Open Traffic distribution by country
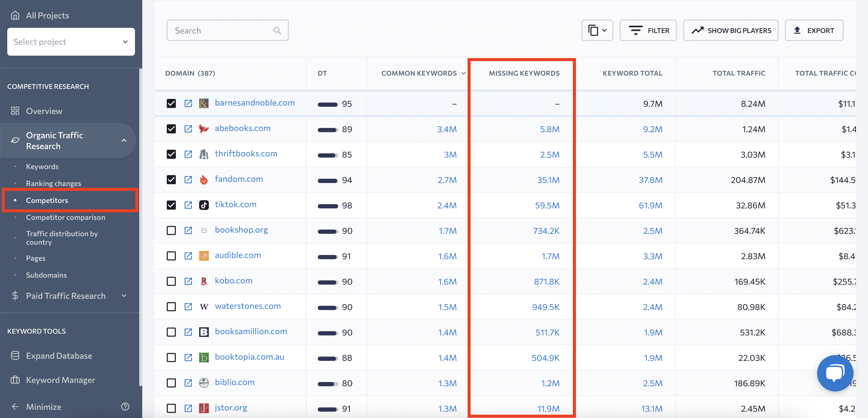The width and height of the screenshot is (868, 418). click(x=62, y=238)
